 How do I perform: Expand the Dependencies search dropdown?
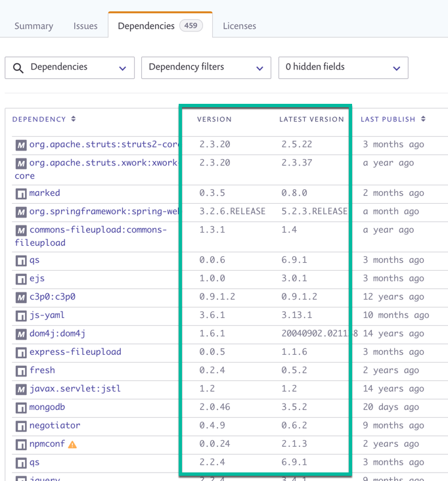coord(70,68)
